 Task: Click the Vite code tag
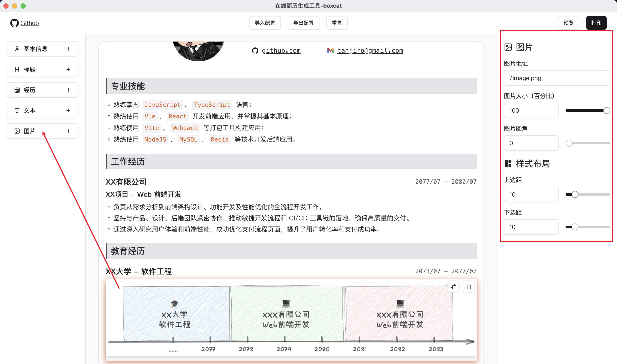pyautogui.click(x=152, y=128)
